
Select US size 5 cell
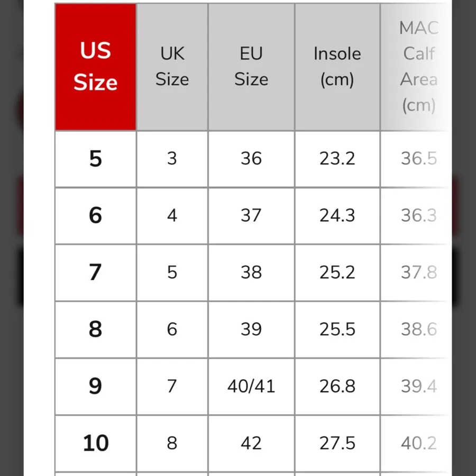coord(95,159)
